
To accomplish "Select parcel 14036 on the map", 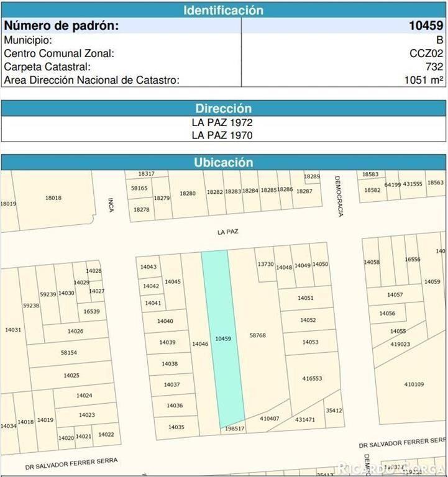I will tap(175, 405).
